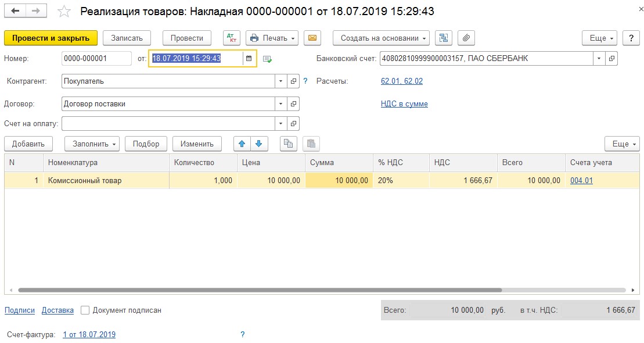
Task: Open the Печать menu
Action: click(x=272, y=38)
